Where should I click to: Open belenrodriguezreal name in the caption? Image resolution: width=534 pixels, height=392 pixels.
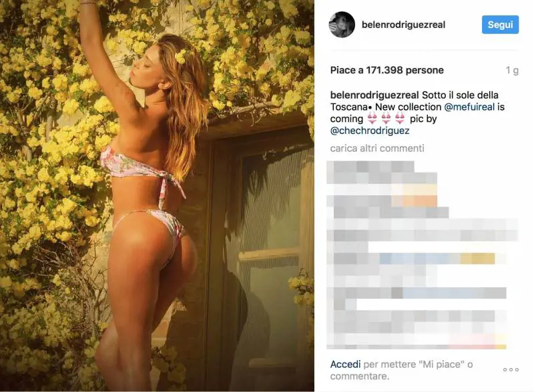(x=374, y=95)
